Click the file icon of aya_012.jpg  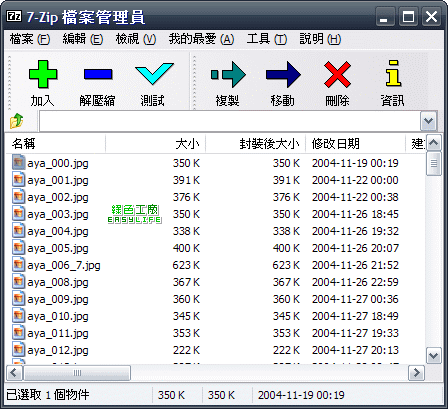(18, 349)
